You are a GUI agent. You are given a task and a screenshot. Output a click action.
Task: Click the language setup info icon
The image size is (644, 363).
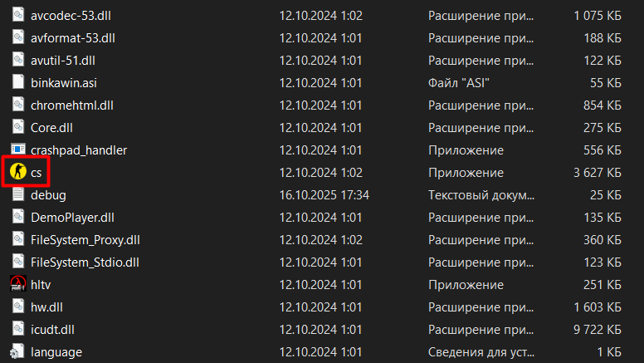[x=17, y=351]
